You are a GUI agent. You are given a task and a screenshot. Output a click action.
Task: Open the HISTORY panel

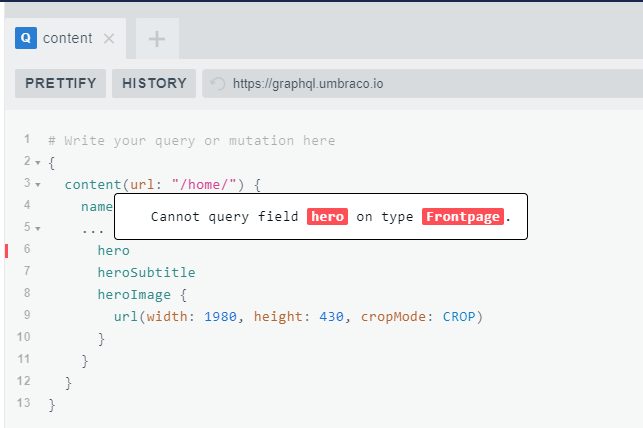tap(154, 83)
